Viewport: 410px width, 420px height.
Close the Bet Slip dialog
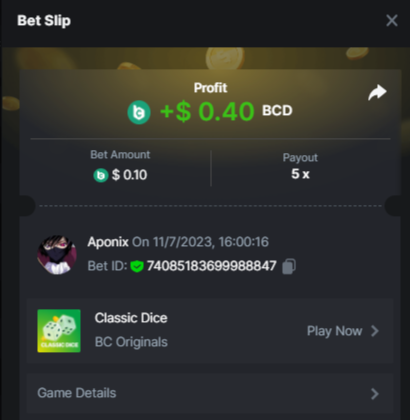click(x=392, y=21)
